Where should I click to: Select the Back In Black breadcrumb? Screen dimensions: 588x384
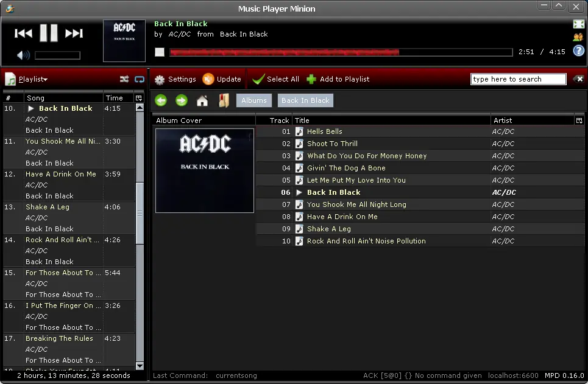(x=305, y=100)
